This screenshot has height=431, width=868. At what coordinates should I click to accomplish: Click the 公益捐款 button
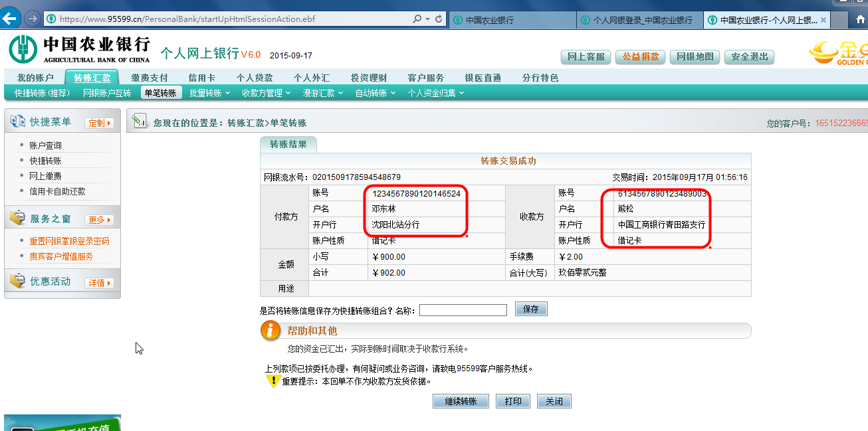(x=641, y=56)
